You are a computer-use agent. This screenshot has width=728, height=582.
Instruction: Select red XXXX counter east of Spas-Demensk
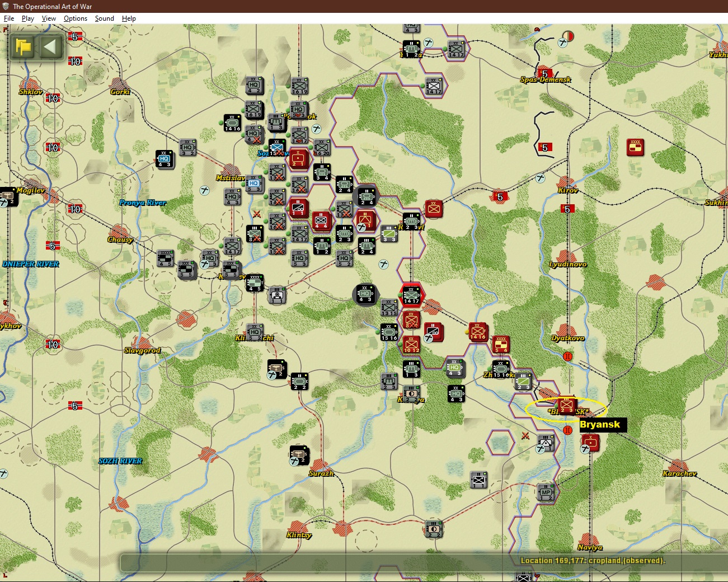tap(635, 147)
